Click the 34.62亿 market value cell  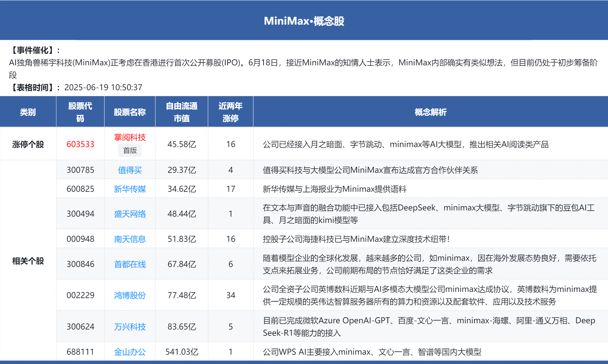coord(182,189)
